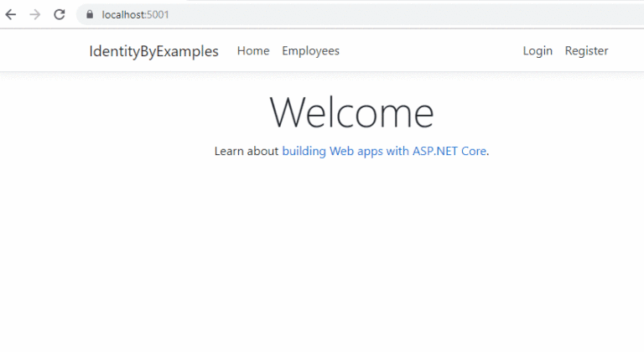This screenshot has height=352, width=644.
Task: Go to the Home nav item
Action: pyautogui.click(x=253, y=51)
